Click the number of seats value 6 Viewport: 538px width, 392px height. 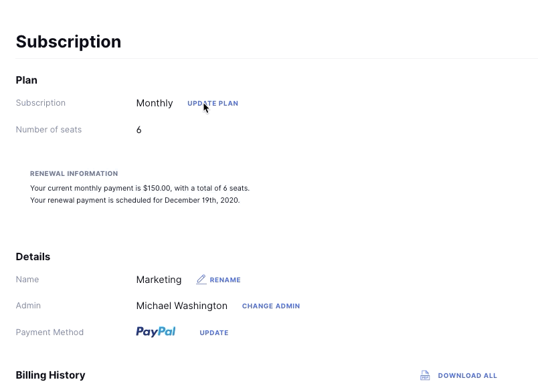click(x=139, y=130)
